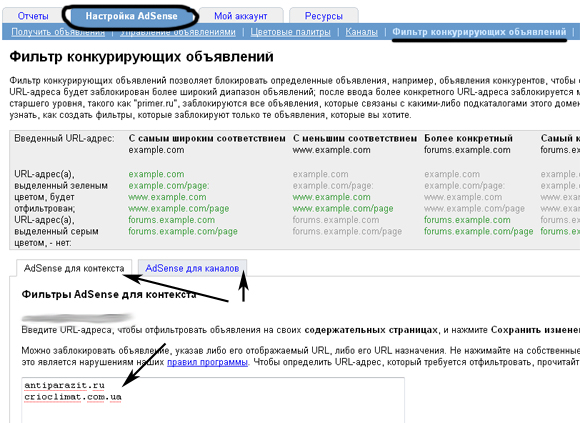This screenshot has width=580, height=423.
Task: Click green www.example.com/page under С меньшим соответствием
Action: (x=343, y=209)
